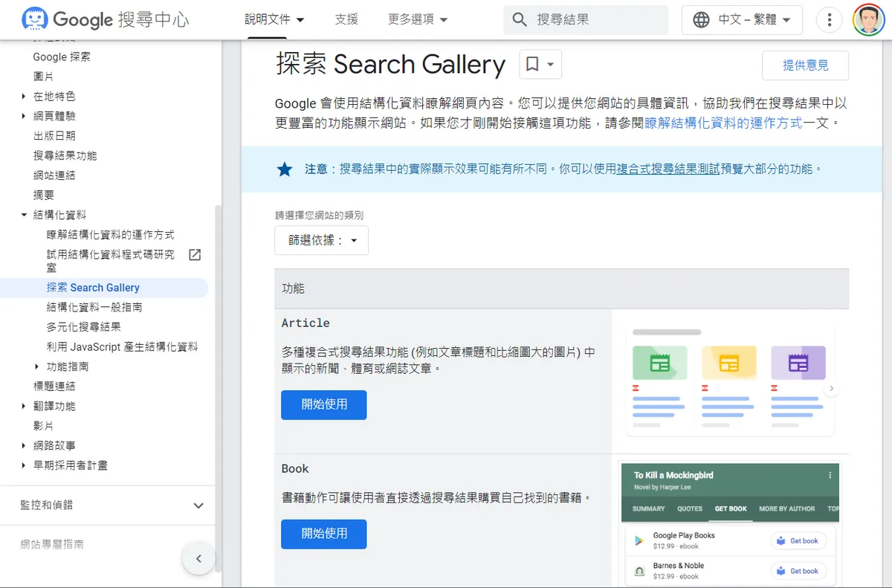The width and height of the screenshot is (892, 588).
Task: Expand the 監控和偵錯 section chevron
Action: 198,505
